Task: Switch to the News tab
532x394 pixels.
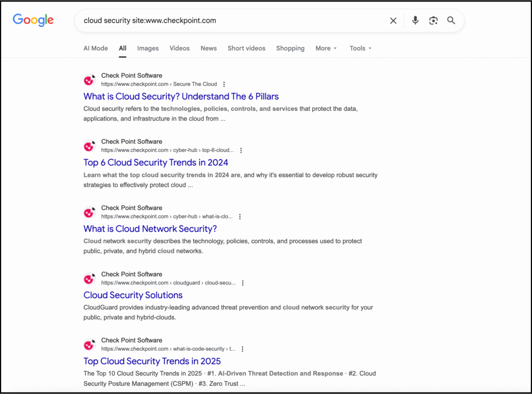Action: click(x=208, y=48)
